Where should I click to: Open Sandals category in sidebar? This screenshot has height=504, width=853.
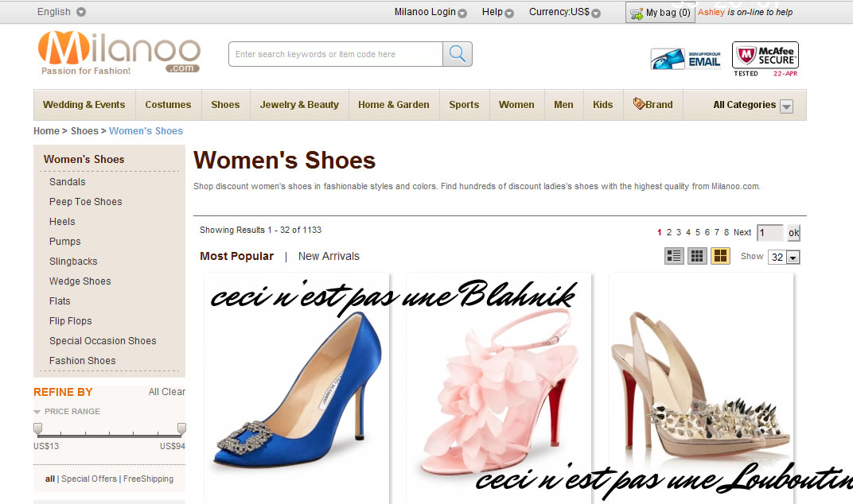[68, 181]
